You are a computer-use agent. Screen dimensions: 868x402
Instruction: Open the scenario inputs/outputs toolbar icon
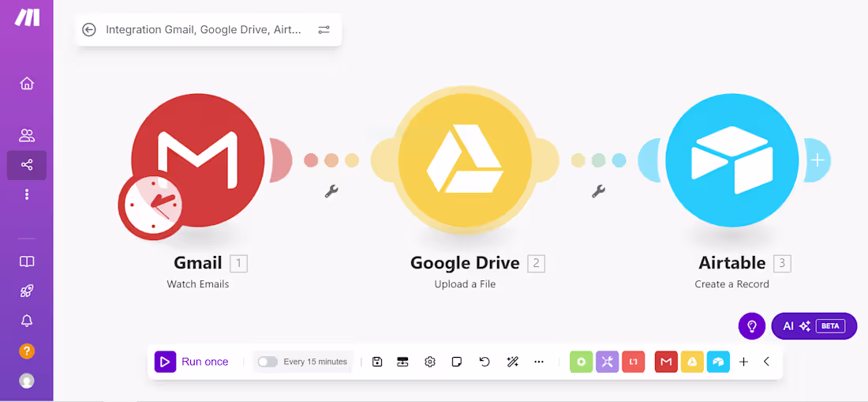(402, 362)
